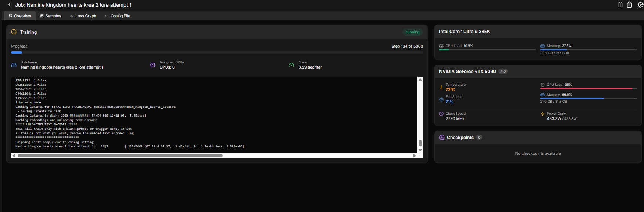The width and height of the screenshot is (644, 212).
Task: Open job settings gear icon
Action: click(640, 5)
